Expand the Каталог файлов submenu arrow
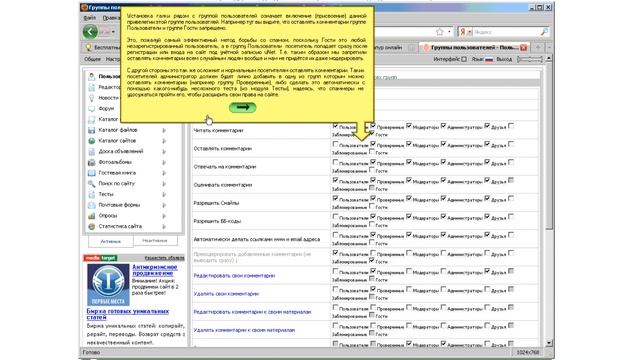This screenshot has width=640, height=360. pos(164,130)
